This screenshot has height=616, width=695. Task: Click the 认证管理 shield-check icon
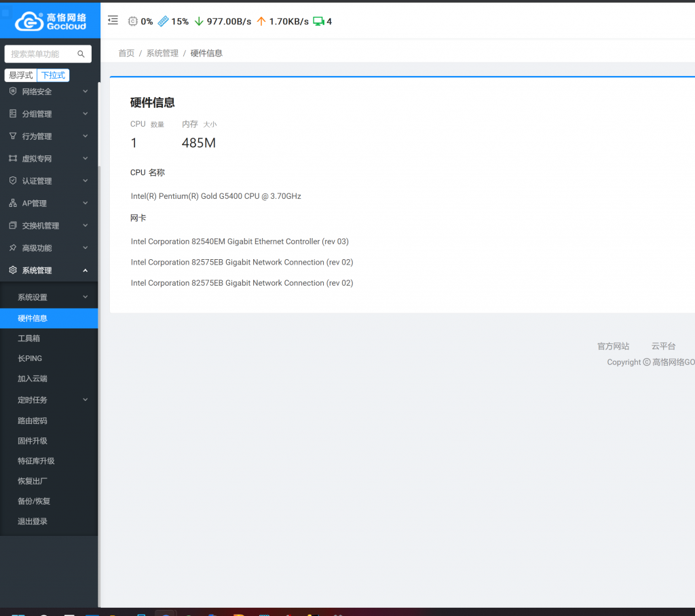(13, 180)
